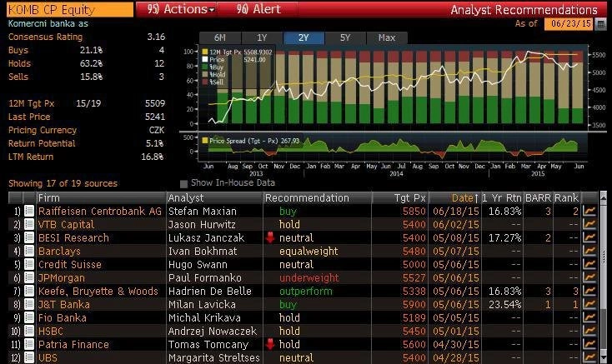The image size is (612, 364).
Task: Select the 2Y chart period tab
Action: click(x=303, y=37)
